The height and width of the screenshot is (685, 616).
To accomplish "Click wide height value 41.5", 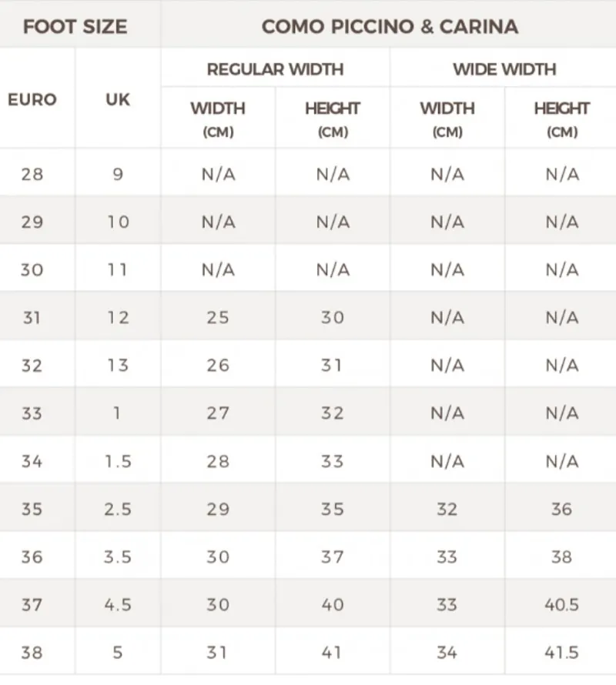I will [562, 652].
